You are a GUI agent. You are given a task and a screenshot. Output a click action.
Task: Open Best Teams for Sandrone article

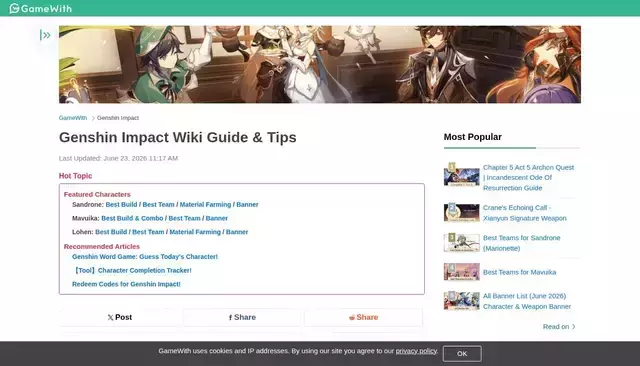point(522,243)
